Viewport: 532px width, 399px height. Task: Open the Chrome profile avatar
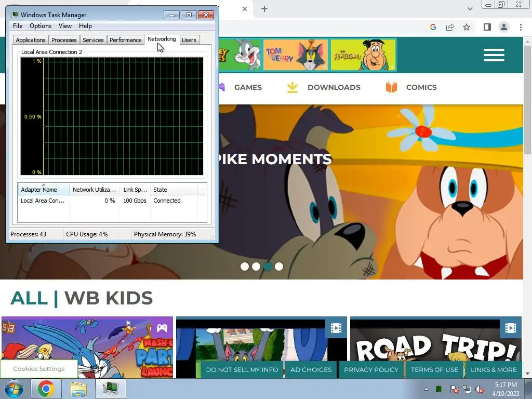[x=504, y=27]
